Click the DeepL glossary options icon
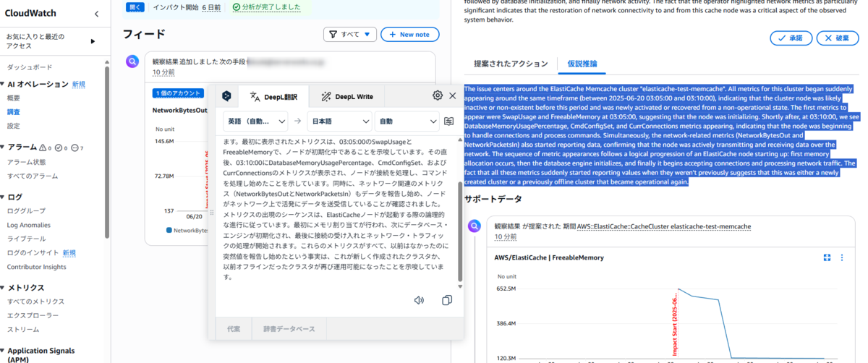The image size is (868, 363). [x=449, y=121]
